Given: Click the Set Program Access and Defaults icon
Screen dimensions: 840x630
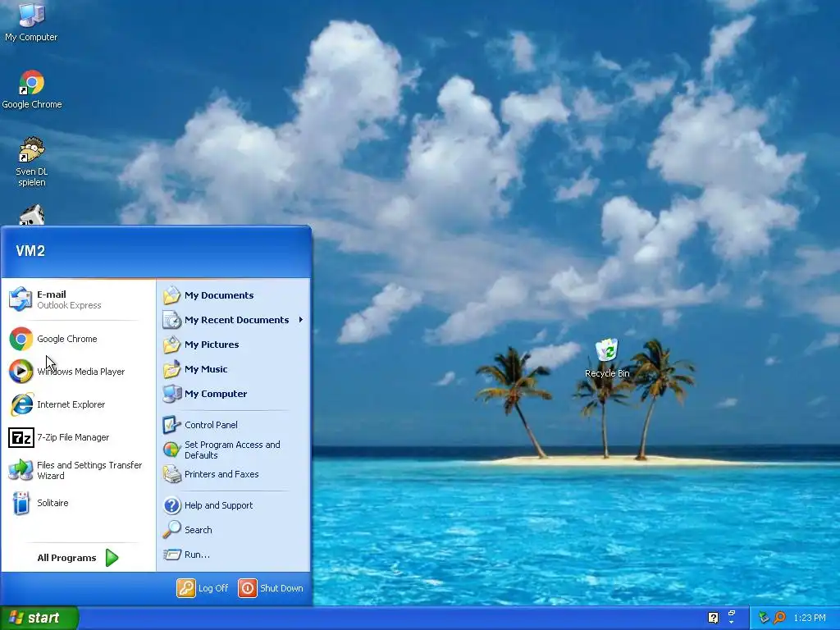Looking at the screenshot, I should click(x=171, y=450).
